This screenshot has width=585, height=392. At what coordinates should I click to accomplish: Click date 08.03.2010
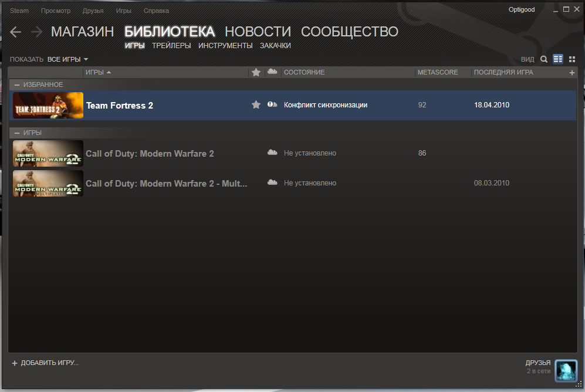click(x=491, y=183)
